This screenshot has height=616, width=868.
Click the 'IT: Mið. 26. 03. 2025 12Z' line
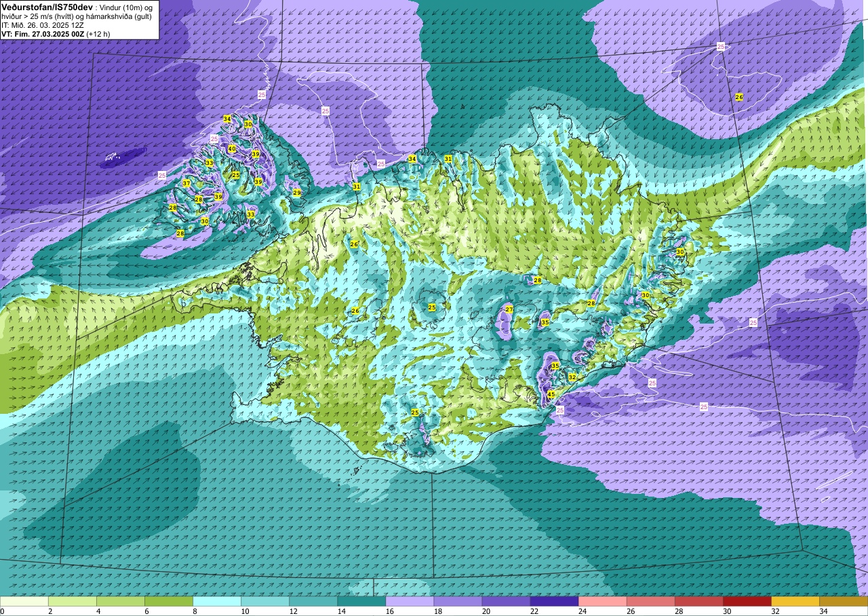coord(41,24)
